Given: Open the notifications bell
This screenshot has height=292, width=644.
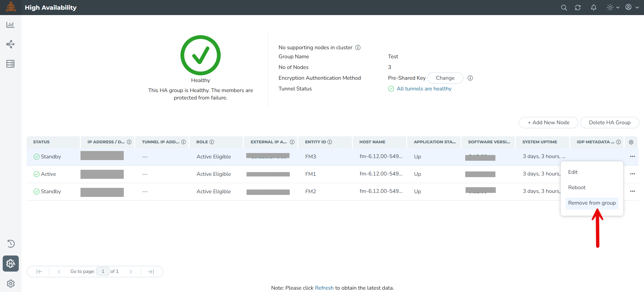Looking at the screenshot, I should 593,8.
